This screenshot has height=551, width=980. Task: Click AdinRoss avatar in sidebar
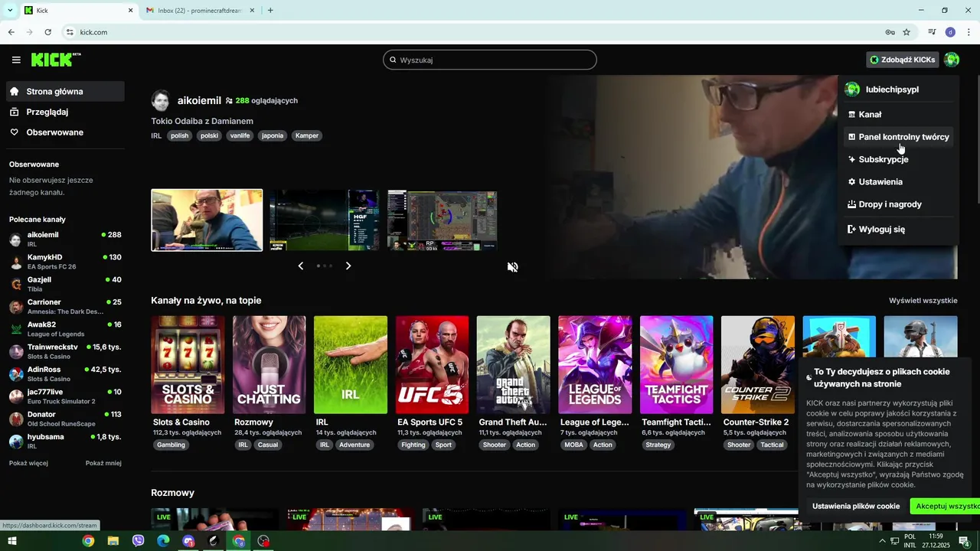[16, 374]
